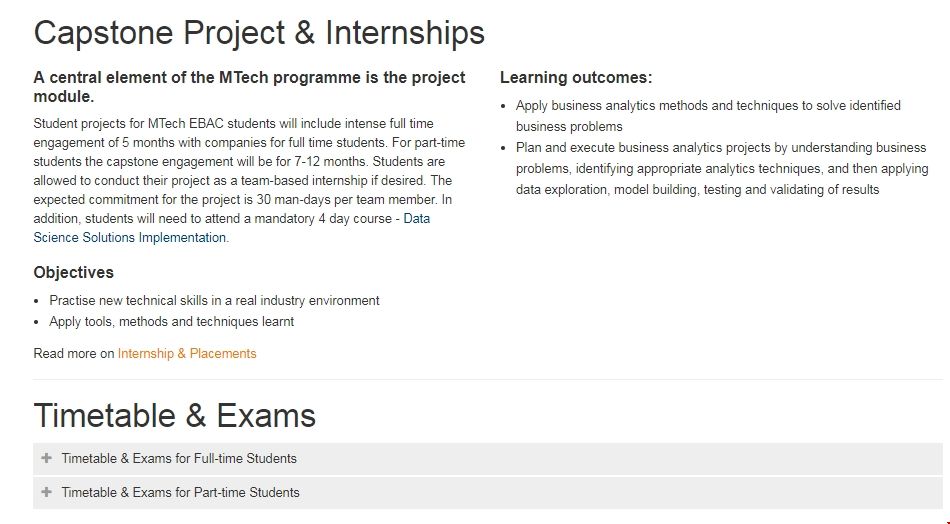The image size is (950, 524).
Task: Click the Capstone Project & Internships heading
Action: [259, 33]
